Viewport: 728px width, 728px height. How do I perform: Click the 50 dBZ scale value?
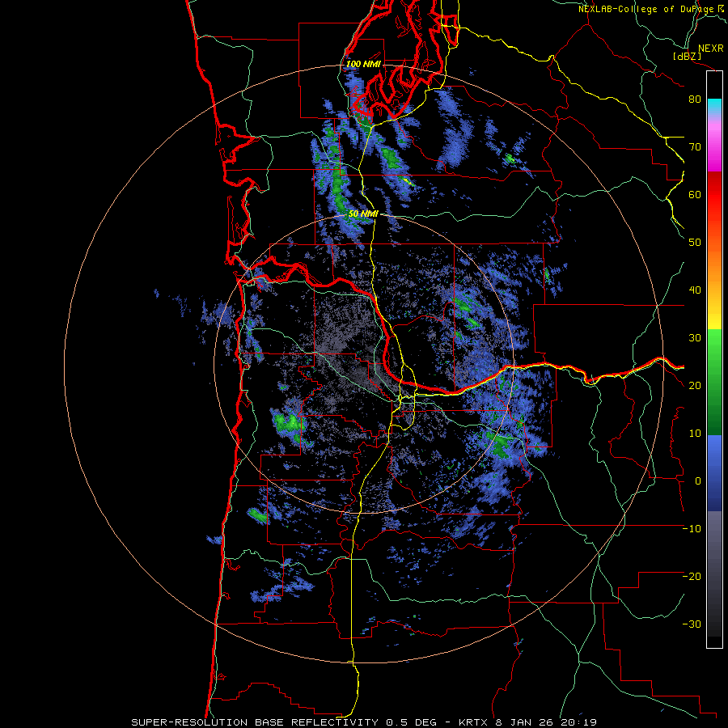point(695,243)
